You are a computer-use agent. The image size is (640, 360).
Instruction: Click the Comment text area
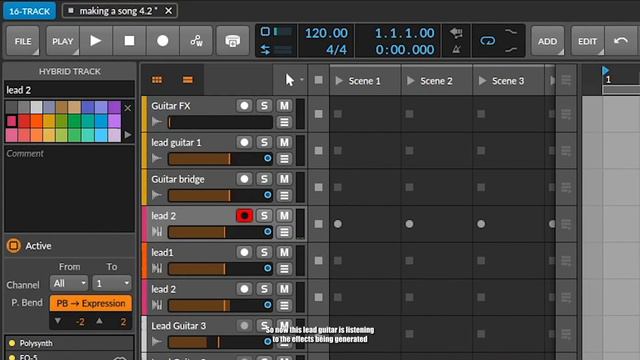coord(69,189)
